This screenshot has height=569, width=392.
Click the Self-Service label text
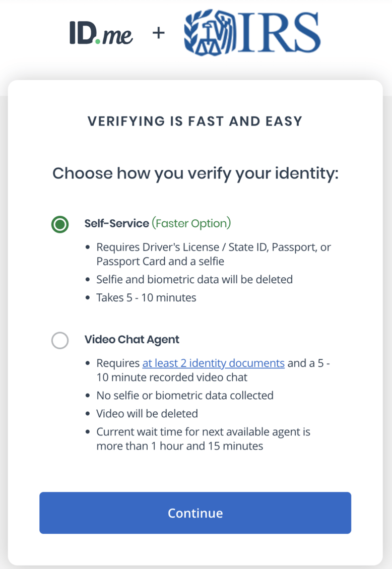tap(117, 223)
